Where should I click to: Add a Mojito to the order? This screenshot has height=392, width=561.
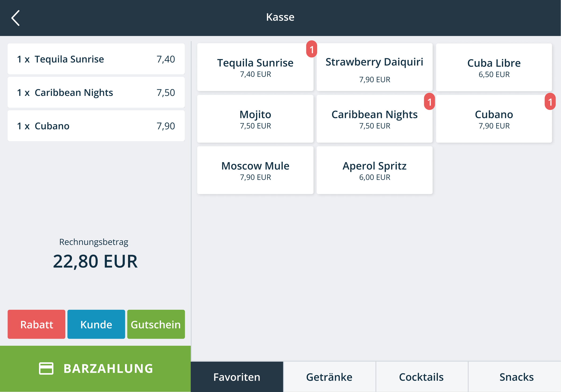click(x=255, y=119)
